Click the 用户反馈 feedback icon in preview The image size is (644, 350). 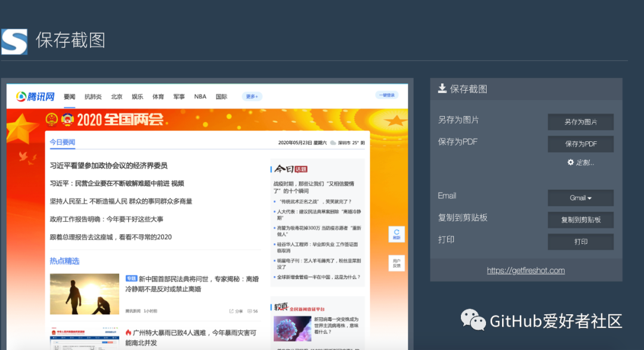click(x=397, y=264)
